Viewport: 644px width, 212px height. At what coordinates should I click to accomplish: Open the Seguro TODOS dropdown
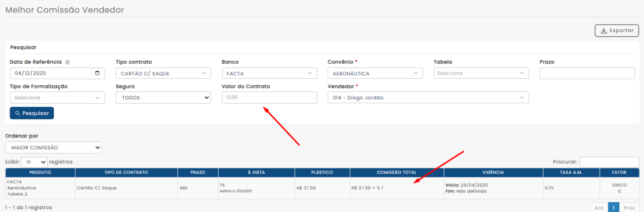163,98
